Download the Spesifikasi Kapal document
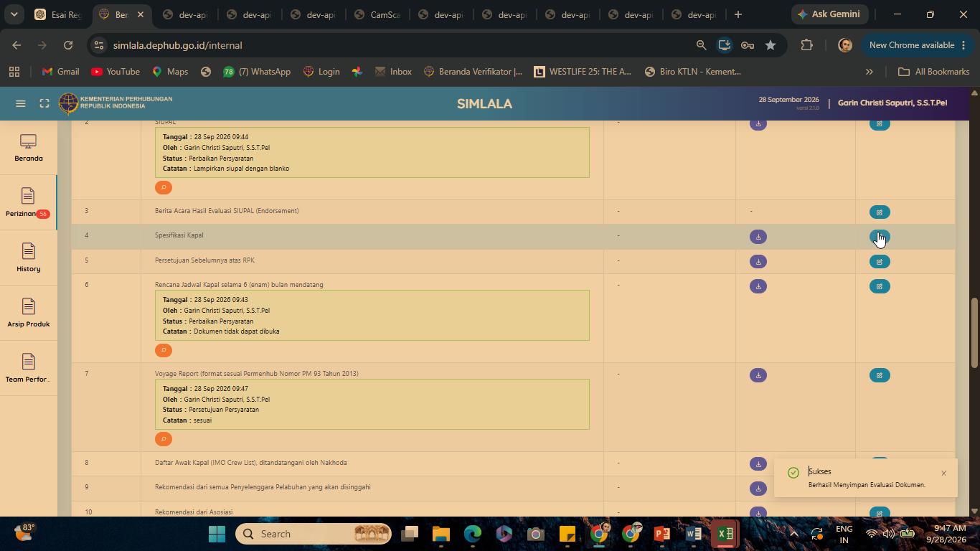Viewport: 980px width, 551px height. (758, 237)
